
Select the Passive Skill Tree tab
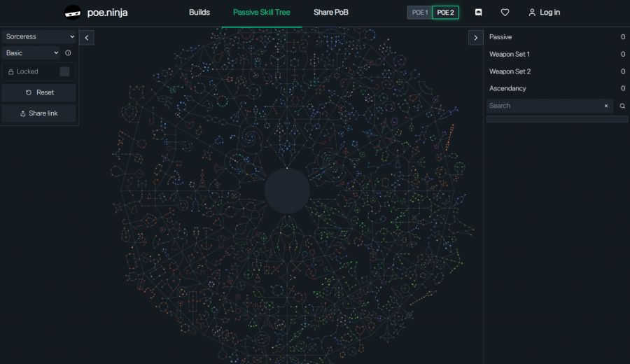(x=262, y=13)
